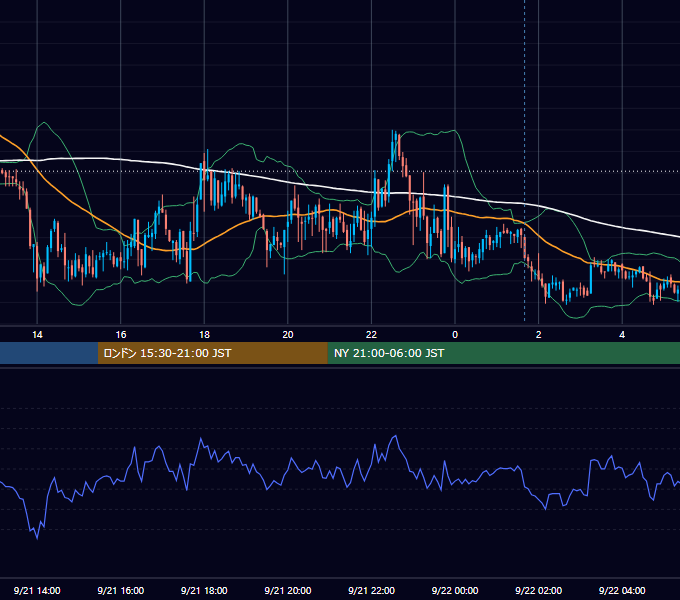
Task: Click the '9/21 22:00' date label
Action: coord(371,590)
